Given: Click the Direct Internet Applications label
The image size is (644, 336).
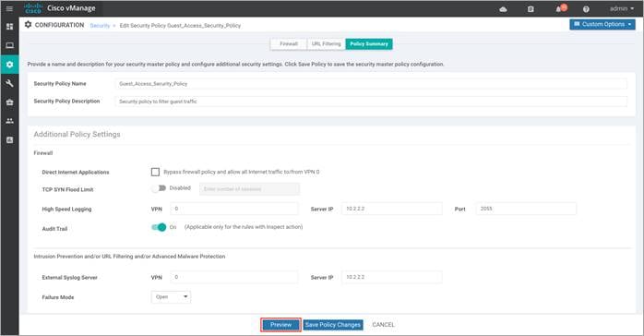Looking at the screenshot, I should 76,172.
